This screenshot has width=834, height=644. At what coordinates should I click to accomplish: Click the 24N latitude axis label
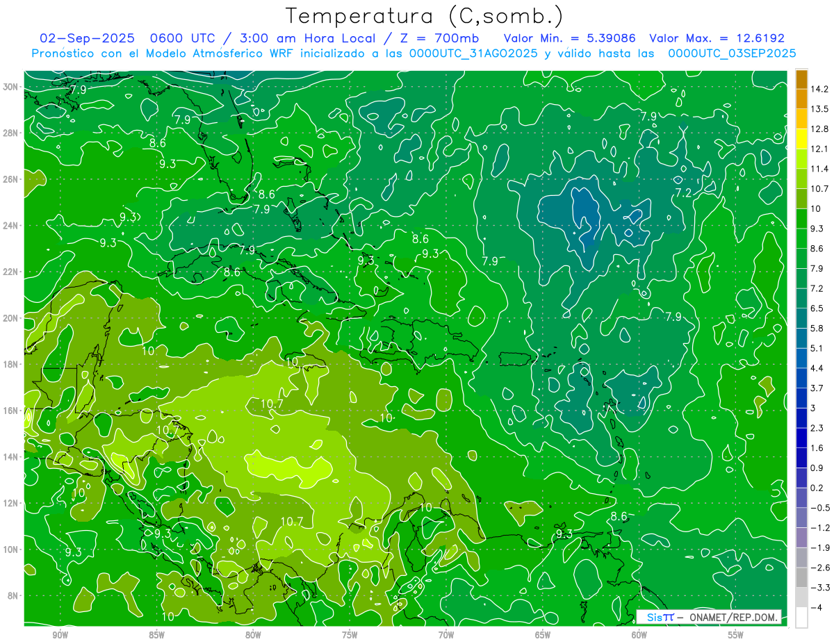click(10, 225)
